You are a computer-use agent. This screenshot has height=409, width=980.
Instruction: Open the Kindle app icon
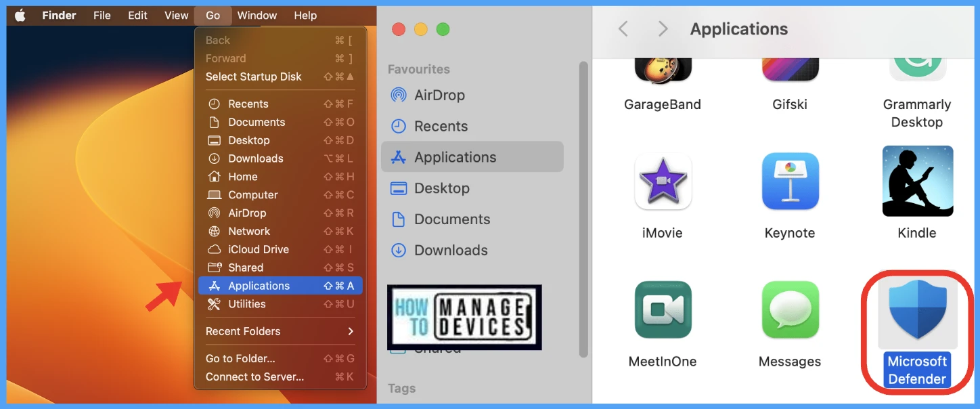click(x=917, y=181)
